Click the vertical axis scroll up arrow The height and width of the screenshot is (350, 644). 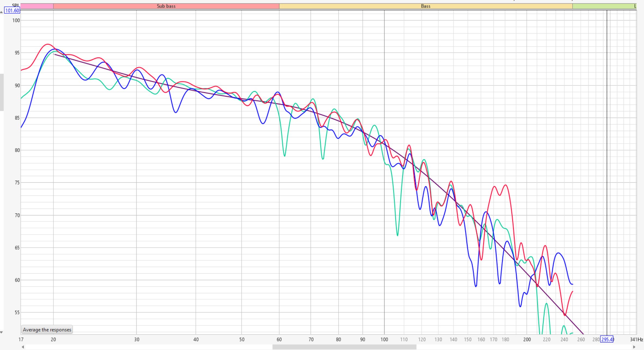click(1, 12)
